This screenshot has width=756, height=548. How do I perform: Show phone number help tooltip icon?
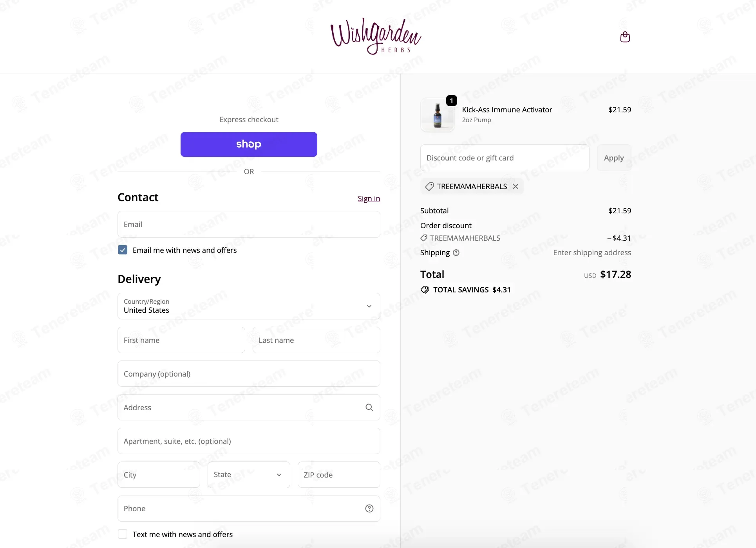tap(369, 508)
